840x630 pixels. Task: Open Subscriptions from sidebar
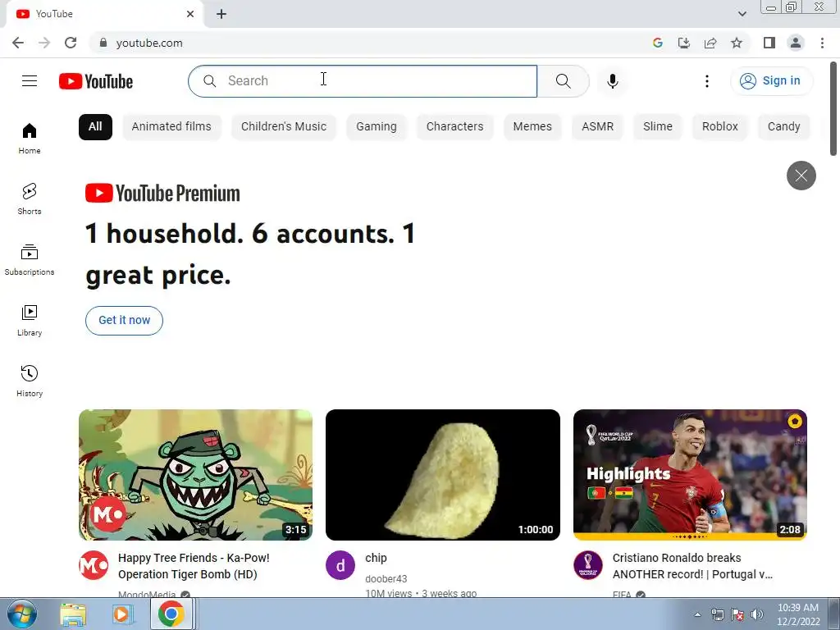(30, 259)
